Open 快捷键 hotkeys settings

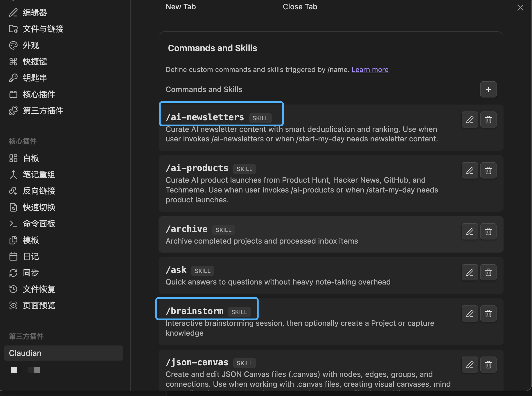tap(13, 62)
